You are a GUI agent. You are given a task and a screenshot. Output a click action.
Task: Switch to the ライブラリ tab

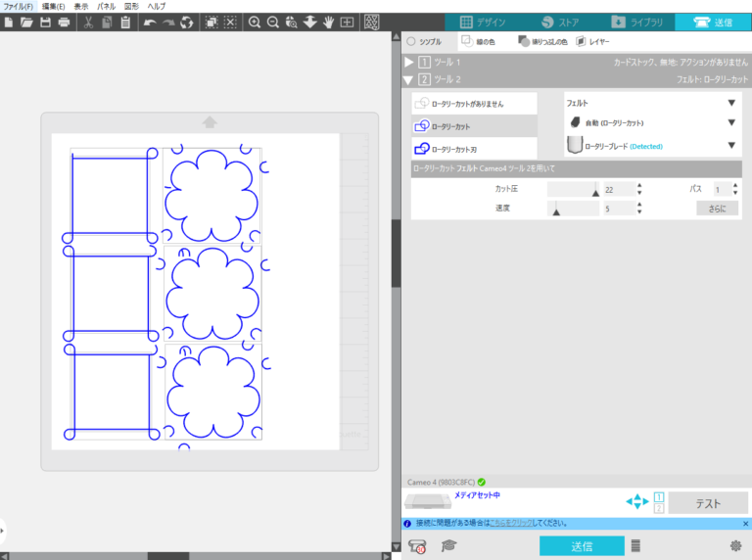(x=636, y=23)
